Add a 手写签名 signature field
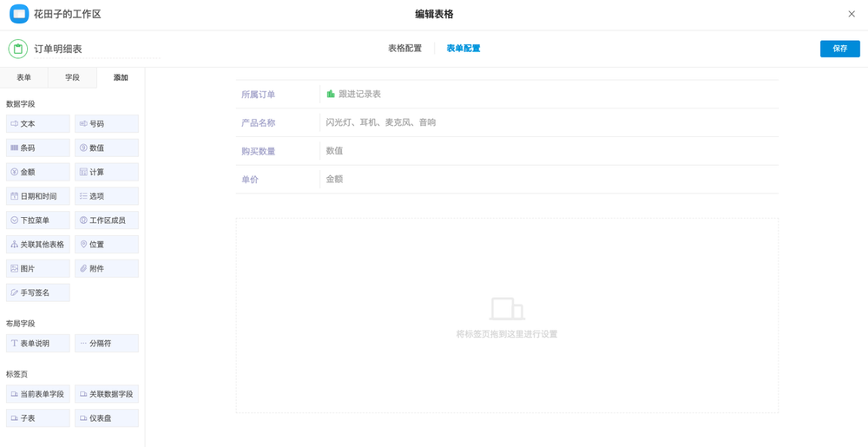 [37, 293]
